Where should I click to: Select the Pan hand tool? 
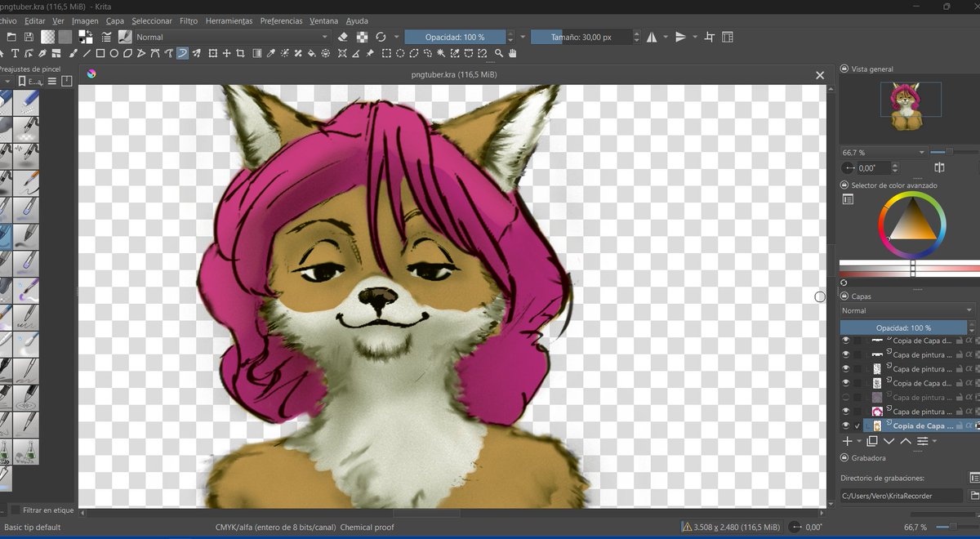tap(513, 53)
